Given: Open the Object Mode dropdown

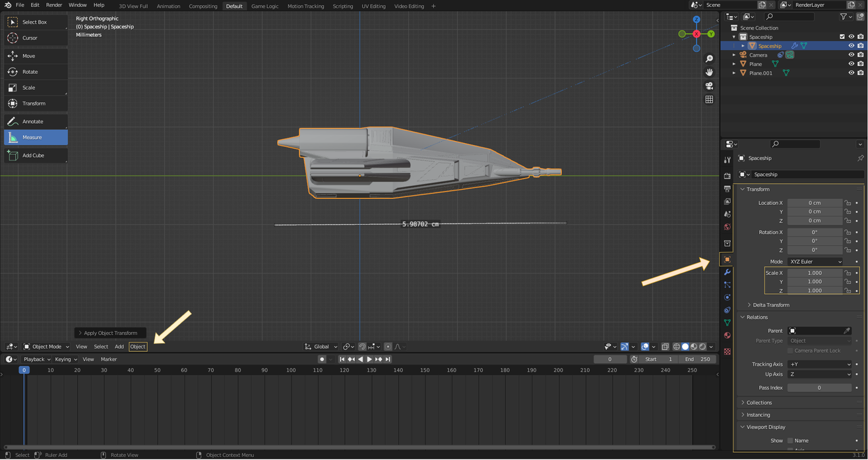Looking at the screenshot, I should coord(46,347).
